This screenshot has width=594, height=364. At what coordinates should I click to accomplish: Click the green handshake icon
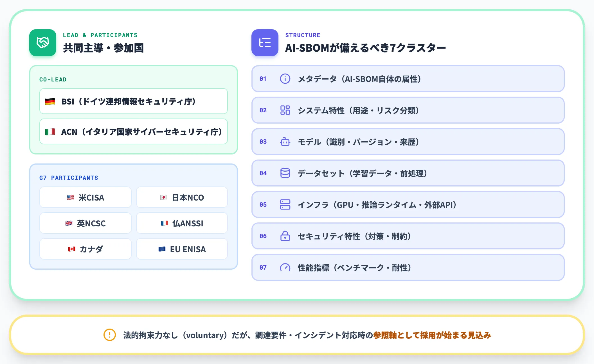[x=43, y=43]
